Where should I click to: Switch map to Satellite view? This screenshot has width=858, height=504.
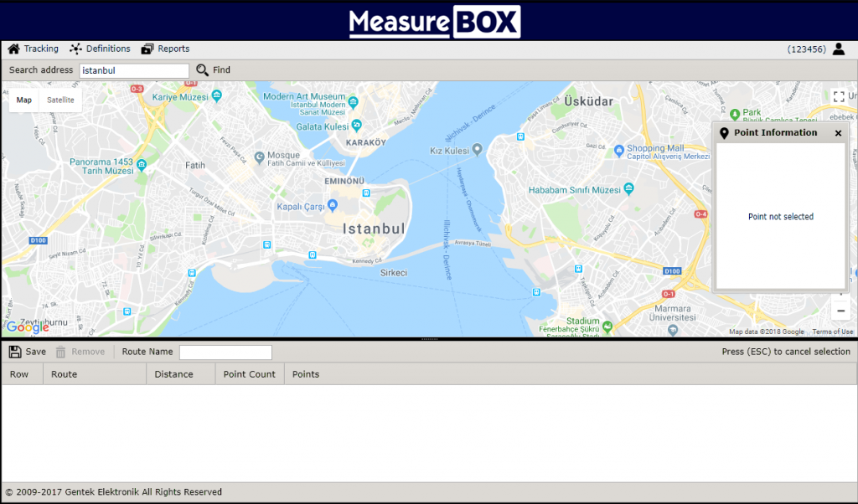point(60,100)
